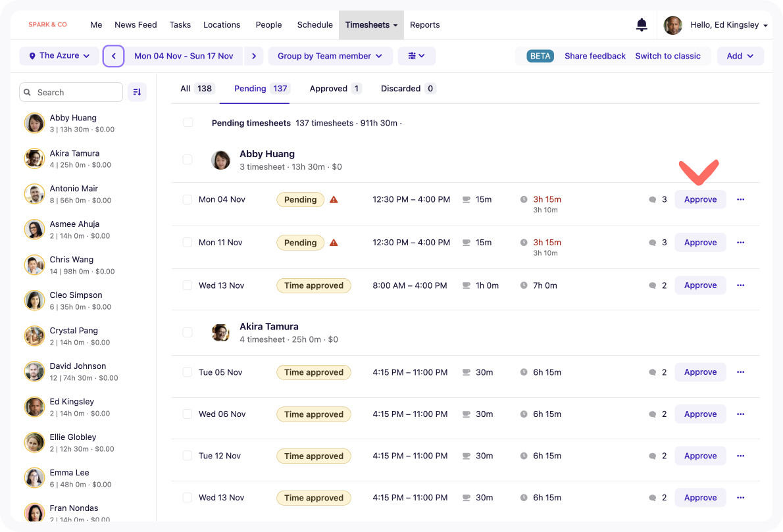The width and height of the screenshot is (783, 532).
Task: Open the People menu item
Action: point(268,25)
